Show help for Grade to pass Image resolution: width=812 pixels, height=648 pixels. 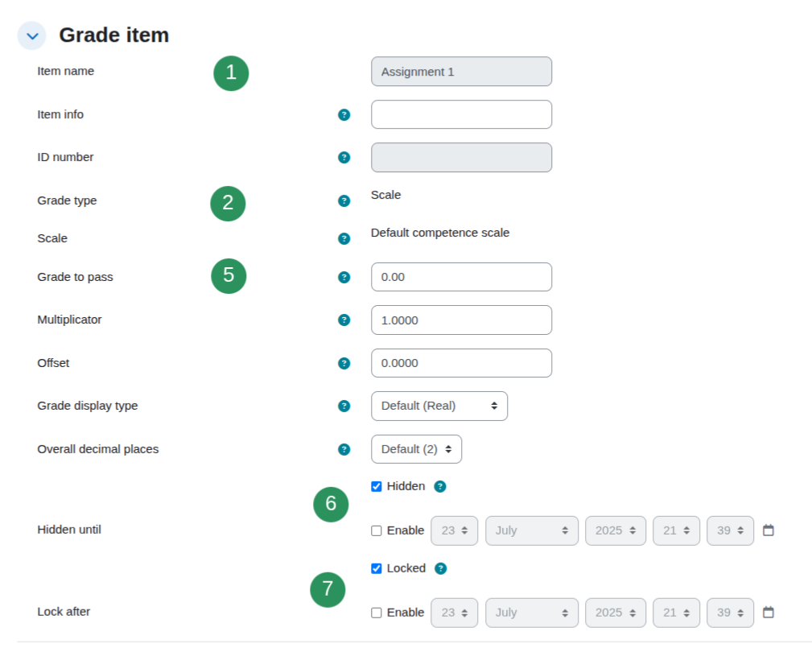(344, 277)
